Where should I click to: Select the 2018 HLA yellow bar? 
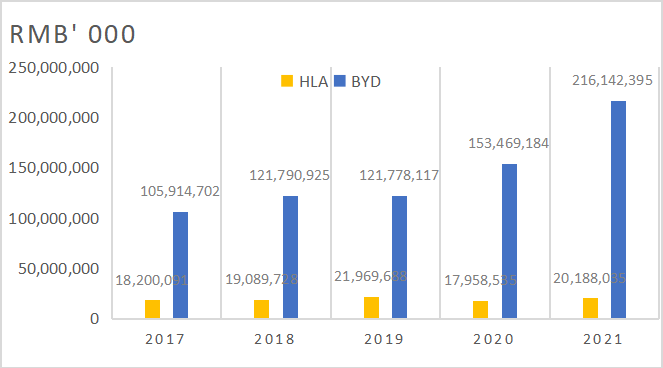tap(262, 309)
